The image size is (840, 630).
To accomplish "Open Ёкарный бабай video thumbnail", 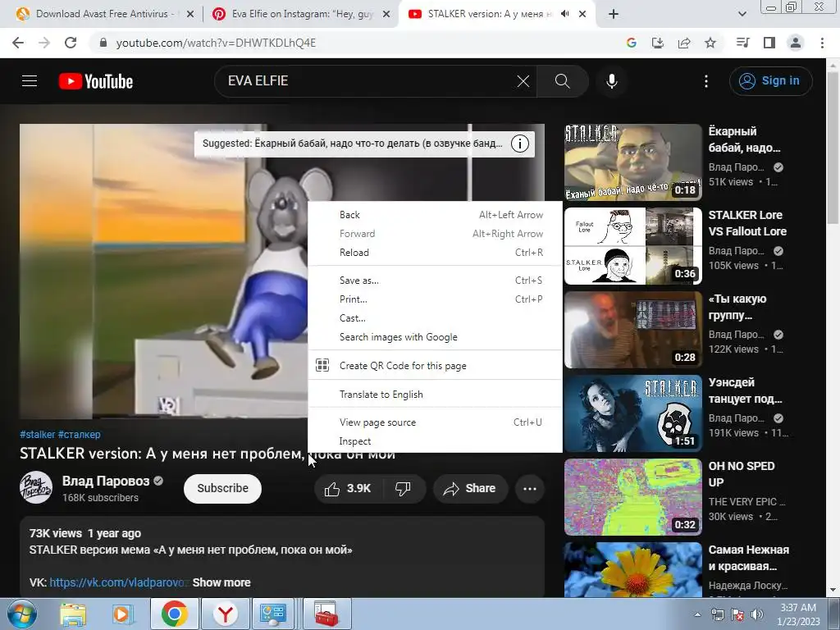I will 632,162.
